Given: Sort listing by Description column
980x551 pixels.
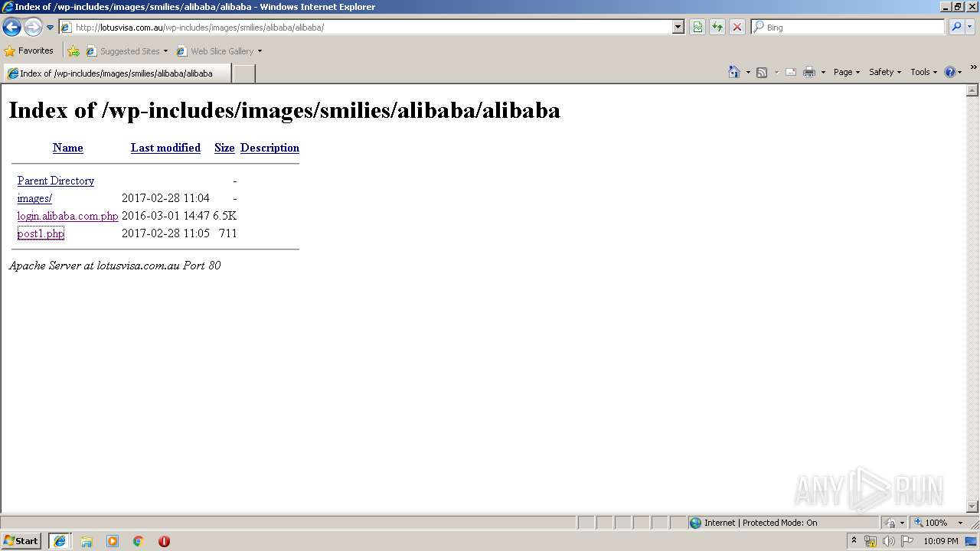Looking at the screenshot, I should pyautogui.click(x=269, y=148).
